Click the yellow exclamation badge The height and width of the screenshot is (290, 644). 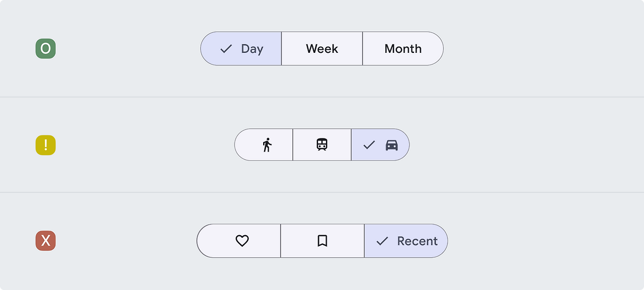click(46, 145)
